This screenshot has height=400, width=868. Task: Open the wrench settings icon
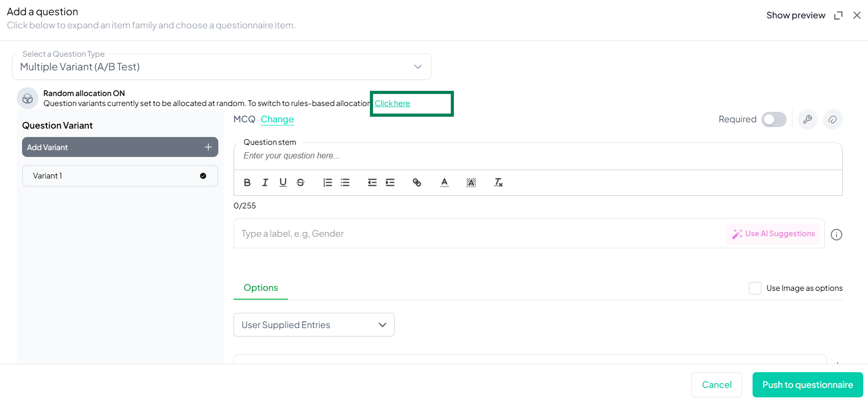click(807, 120)
